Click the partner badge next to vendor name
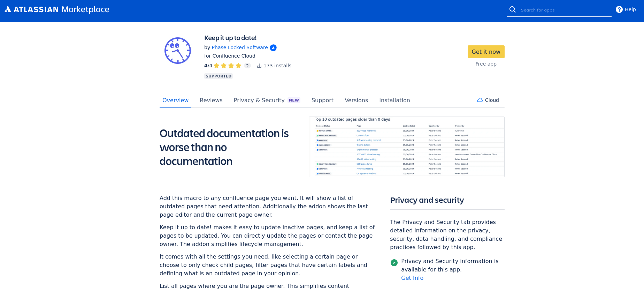The width and height of the screenshot is (644, 291). pos(273,48)
